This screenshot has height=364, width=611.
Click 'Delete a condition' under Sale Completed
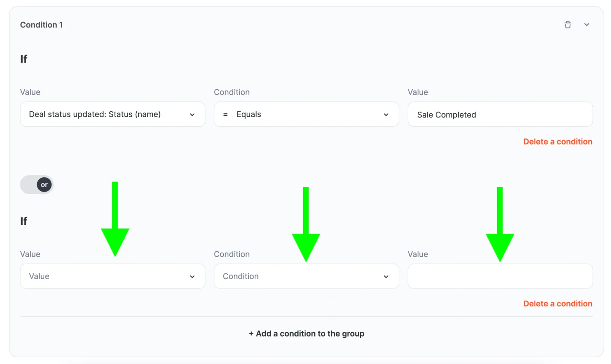(x=558, y=142)
